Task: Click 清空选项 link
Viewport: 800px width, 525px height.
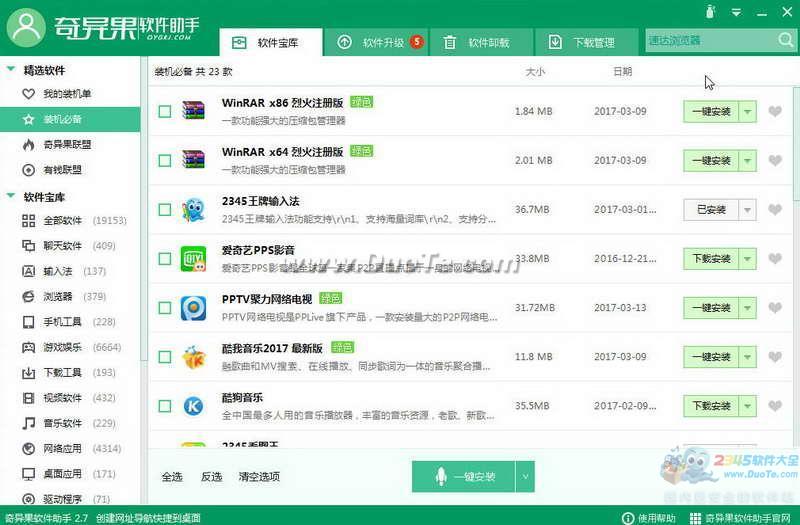Action: [259, 477]
